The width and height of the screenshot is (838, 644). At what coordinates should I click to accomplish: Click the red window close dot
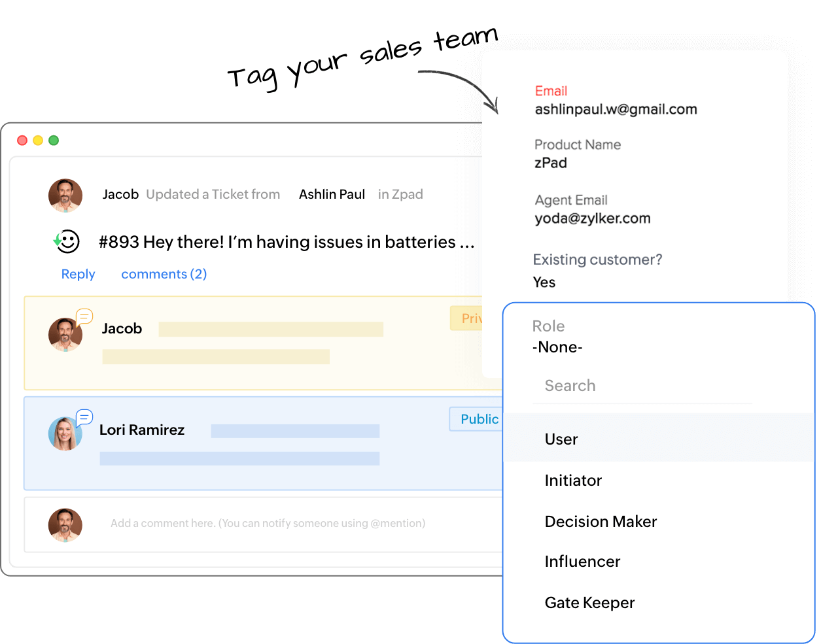point(22,141)
